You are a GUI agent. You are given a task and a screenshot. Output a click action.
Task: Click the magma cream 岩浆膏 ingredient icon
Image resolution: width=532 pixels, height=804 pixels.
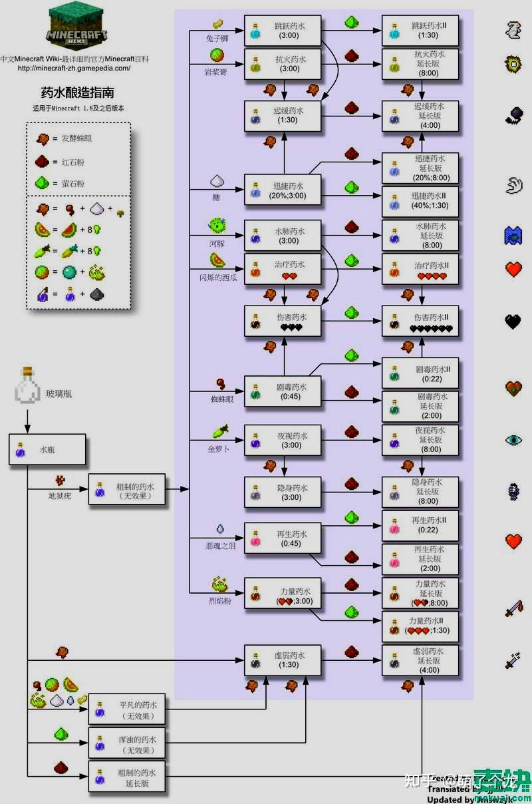(x=217, y=55)
